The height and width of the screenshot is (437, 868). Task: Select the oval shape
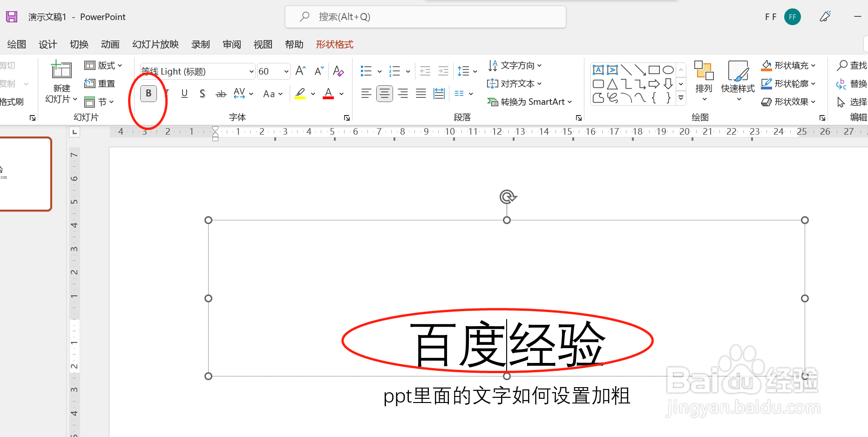668,70
